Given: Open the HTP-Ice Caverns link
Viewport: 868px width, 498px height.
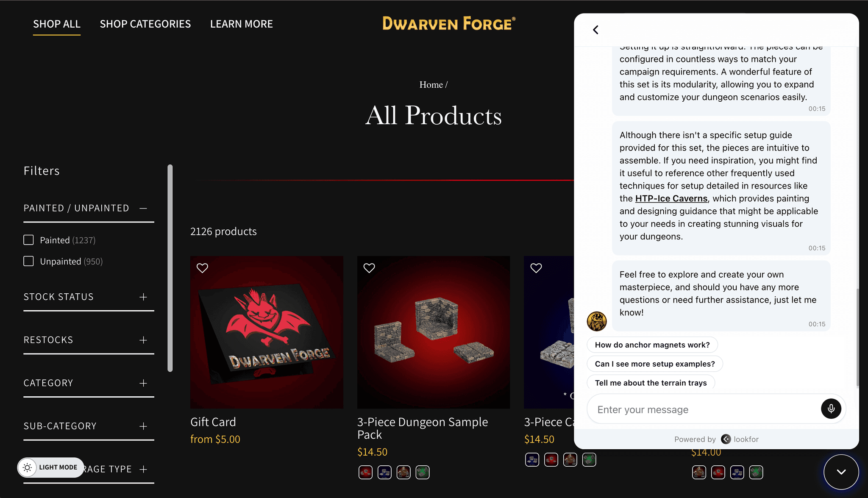Looking at the screenshot, I should click(x=671, y=198).
